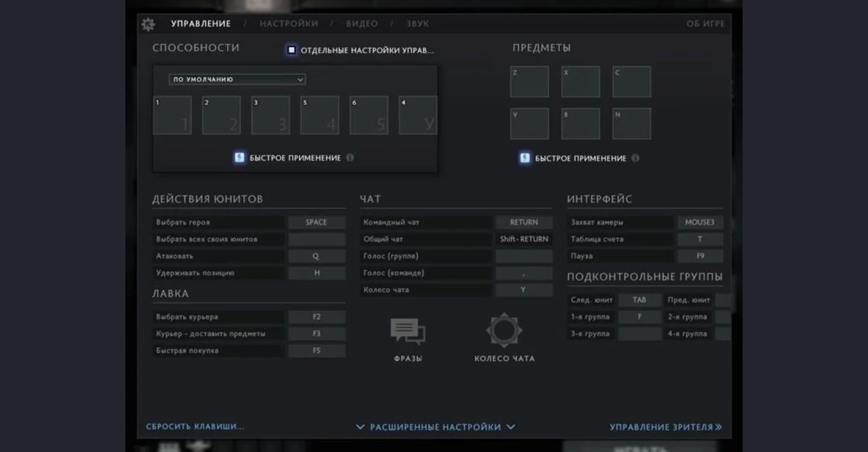Click the 2-я группа label
The image size is (868, 452).
687,317
